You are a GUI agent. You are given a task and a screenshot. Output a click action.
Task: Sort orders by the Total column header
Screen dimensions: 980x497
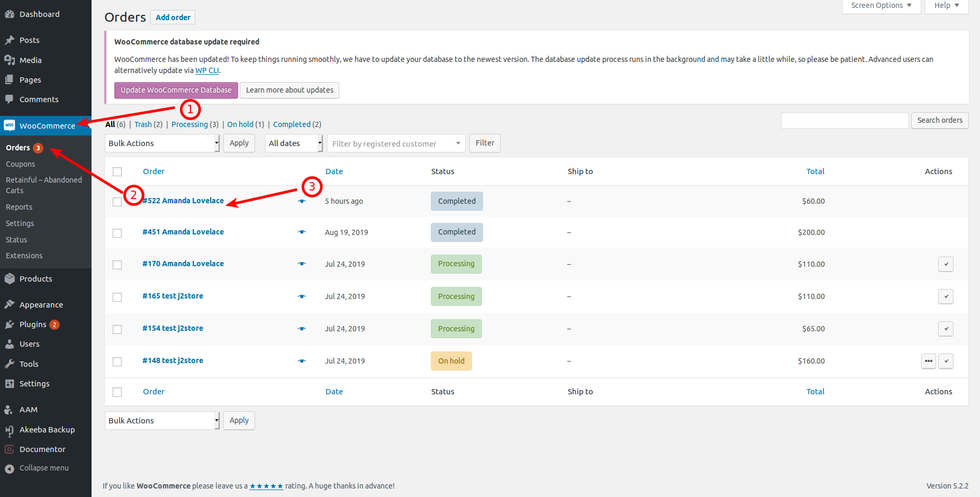pyautogui.click(x=815, y=171)
